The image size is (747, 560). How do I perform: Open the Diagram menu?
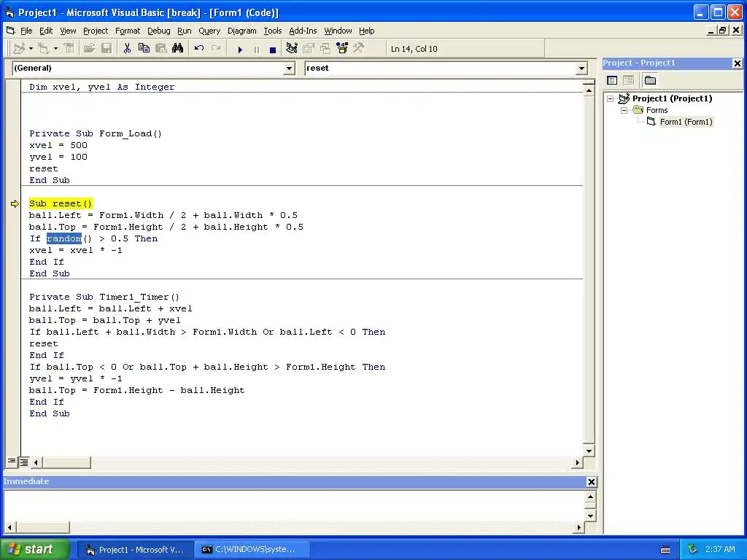pos(241,31)
